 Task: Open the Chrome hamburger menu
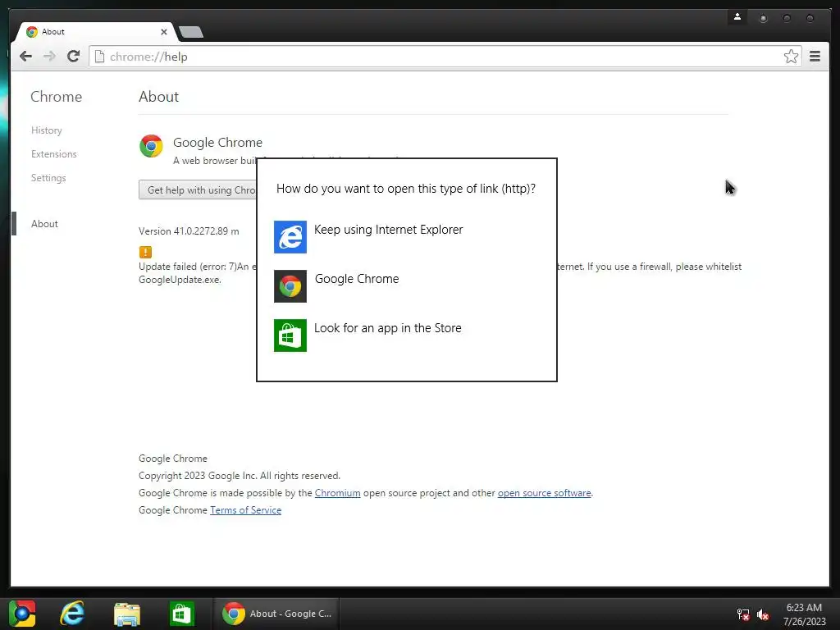(x=815, y=57)
